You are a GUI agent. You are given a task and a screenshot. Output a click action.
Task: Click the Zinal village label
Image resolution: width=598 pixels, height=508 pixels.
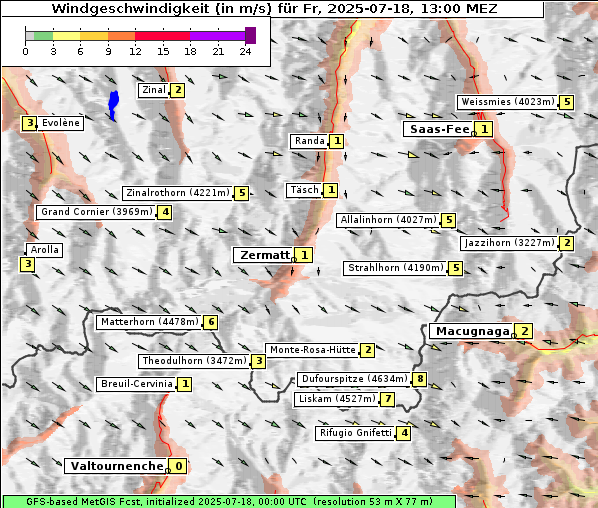point(154,90)
